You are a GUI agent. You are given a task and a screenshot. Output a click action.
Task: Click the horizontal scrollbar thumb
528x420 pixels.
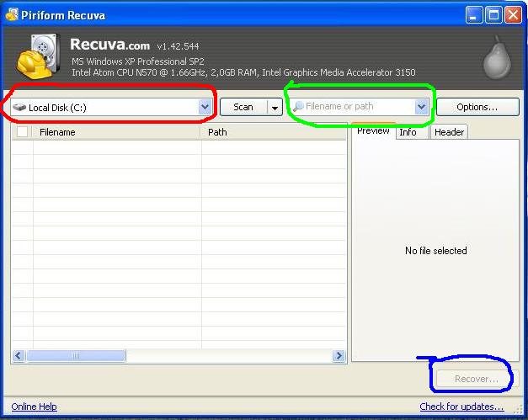77,356
